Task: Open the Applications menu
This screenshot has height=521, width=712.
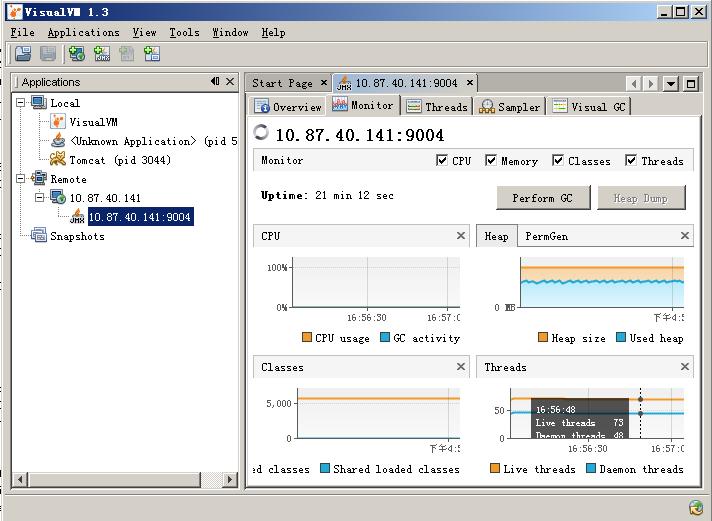Action: point(84,33)
